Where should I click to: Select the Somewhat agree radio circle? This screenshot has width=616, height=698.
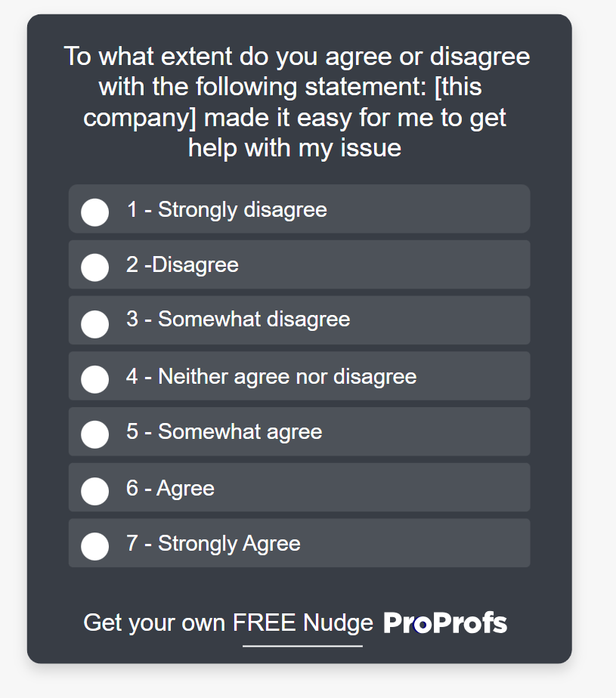point(94,434)
